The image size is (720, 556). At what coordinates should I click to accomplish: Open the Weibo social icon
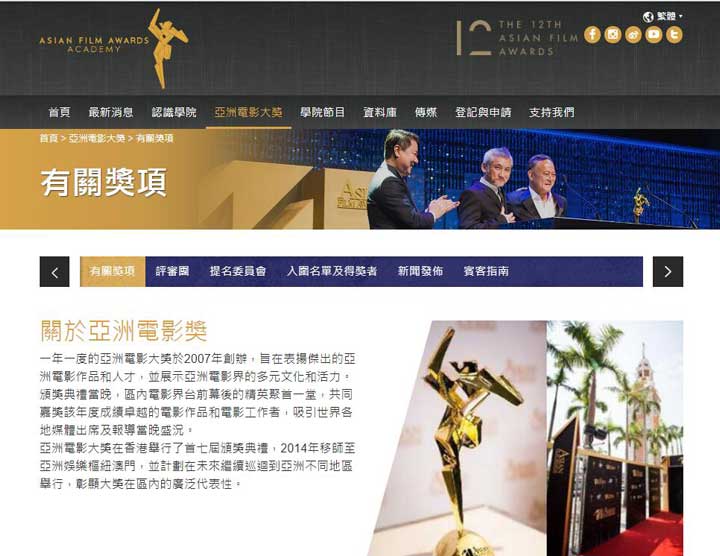[633, 34]
